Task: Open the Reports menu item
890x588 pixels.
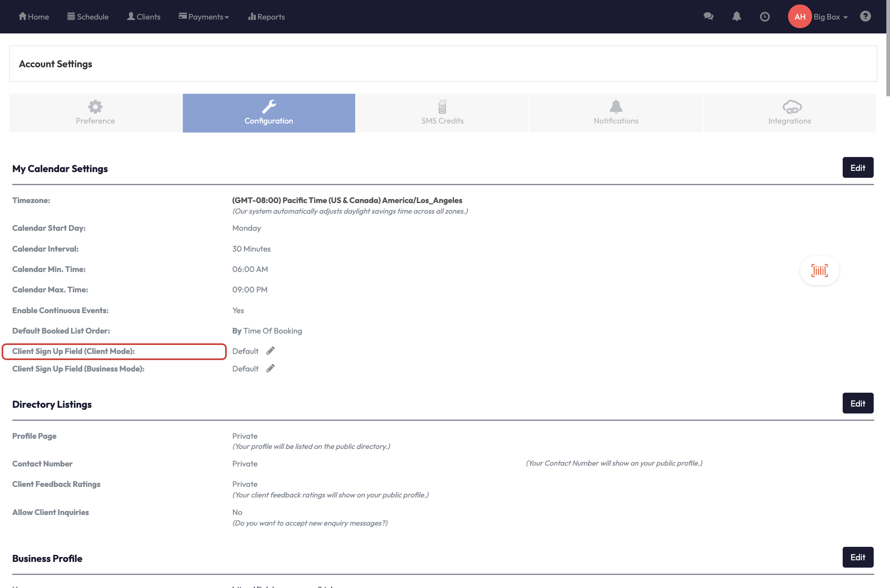Action: (266, 17)
